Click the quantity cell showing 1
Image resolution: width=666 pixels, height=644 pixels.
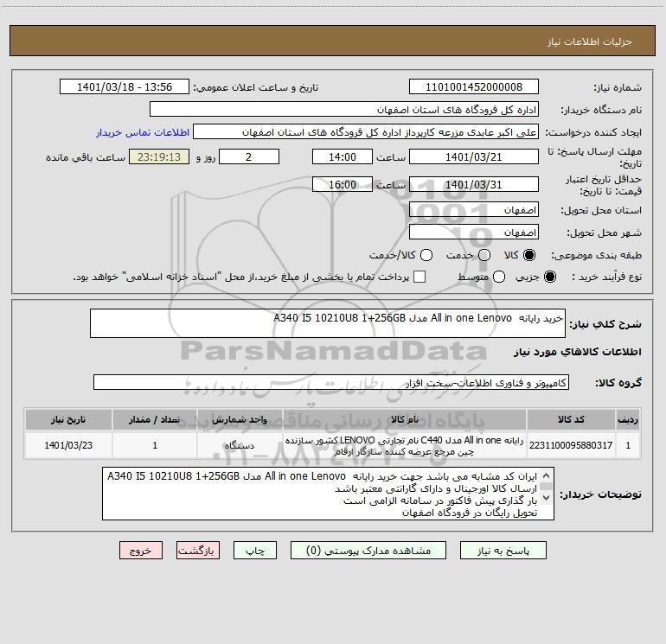click(155, 445)
